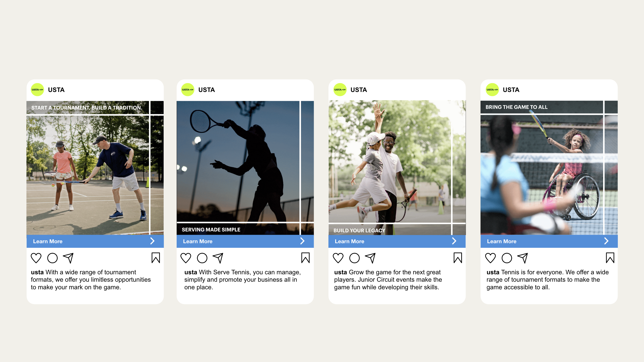
Task: Like the Serving Made Simple post
Action: pos(186,258)
